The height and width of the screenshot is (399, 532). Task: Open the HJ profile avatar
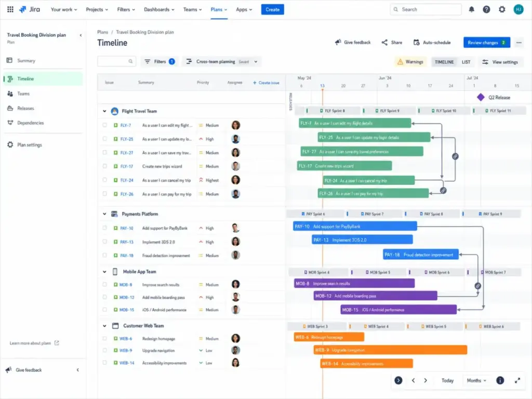point(518,9)
